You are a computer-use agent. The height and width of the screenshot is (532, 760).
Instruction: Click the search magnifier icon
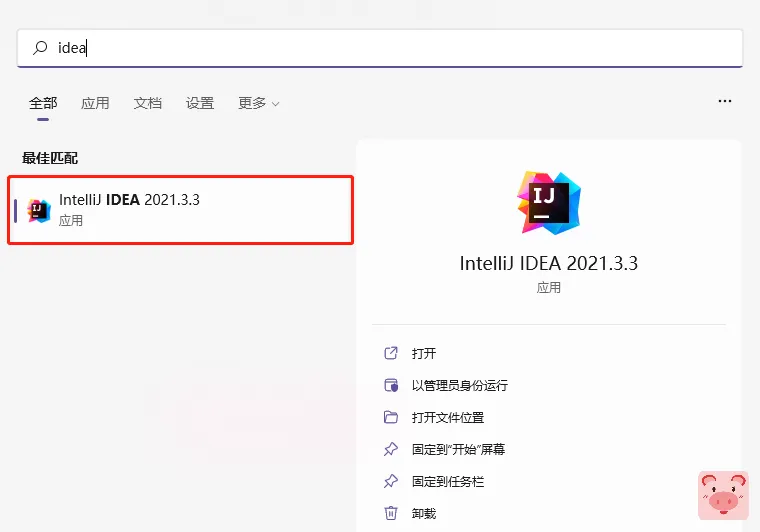coord(40,47)
